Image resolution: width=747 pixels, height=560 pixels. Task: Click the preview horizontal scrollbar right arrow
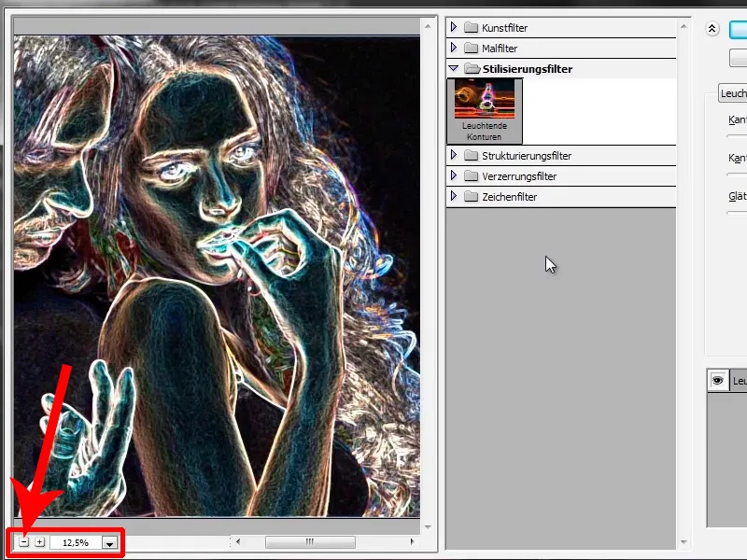coord(412,541)
